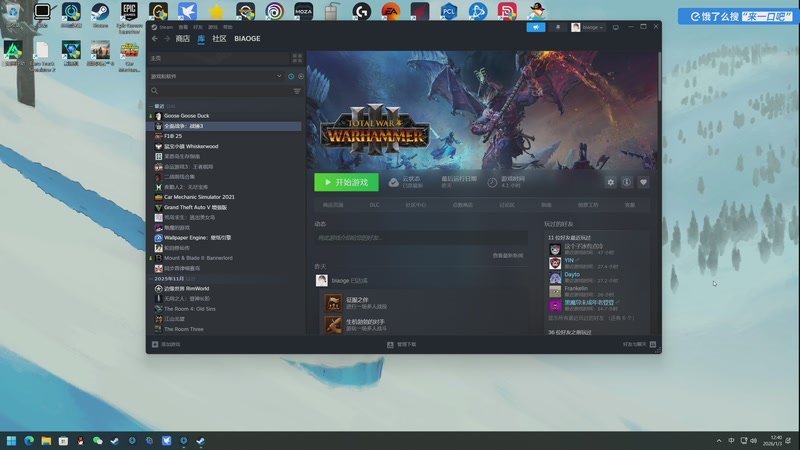This screenshot has height=450, width=800.
Task: Click the Steam back navigation arrow
Action: [155, 39]
